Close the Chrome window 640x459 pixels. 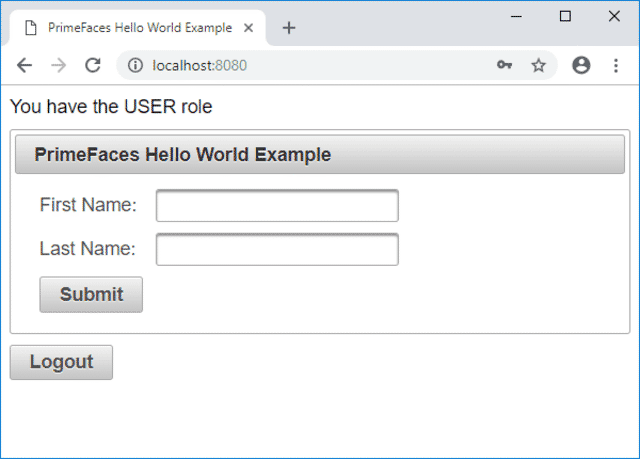coord(614,16)
